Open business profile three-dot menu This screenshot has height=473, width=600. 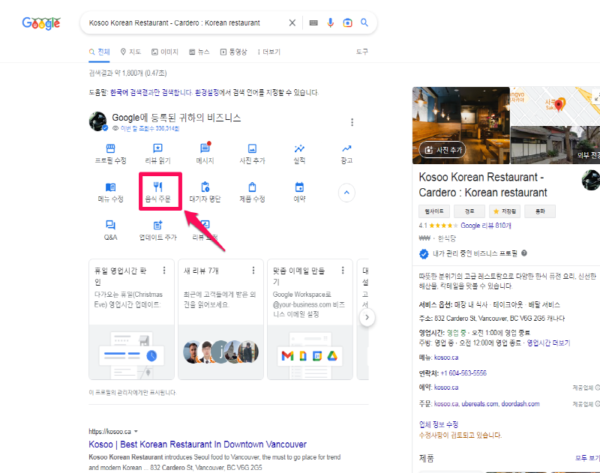pyautogui.click(x=352, y=122)
